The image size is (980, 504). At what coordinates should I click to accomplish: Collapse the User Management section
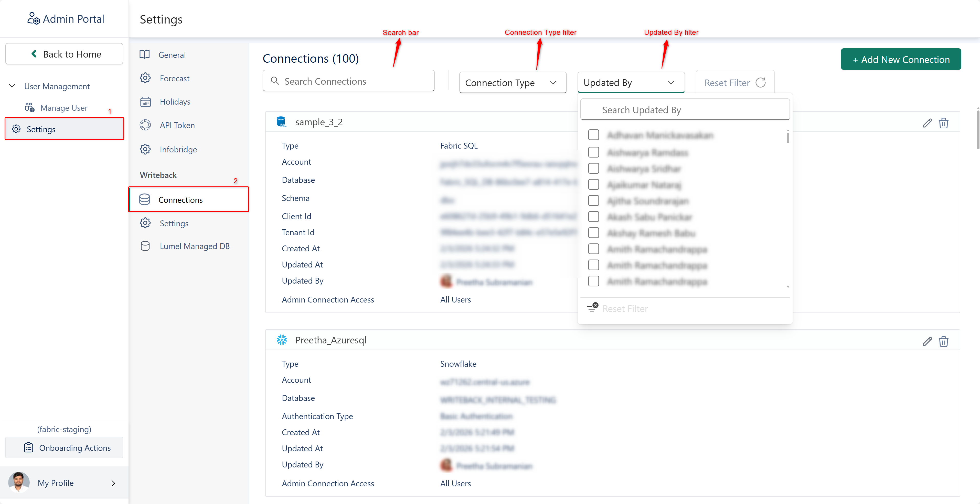(x=12, y=86)
